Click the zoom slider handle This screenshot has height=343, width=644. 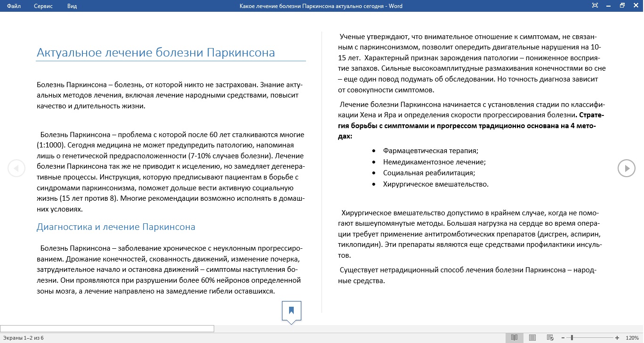572,338
